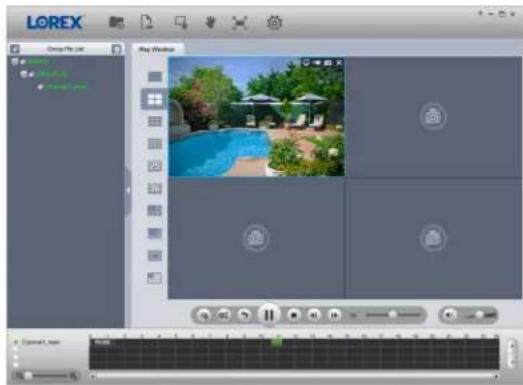523x385 pixels.
Task: Zoom out timeline with left magnifier icon
Action: 19,376
